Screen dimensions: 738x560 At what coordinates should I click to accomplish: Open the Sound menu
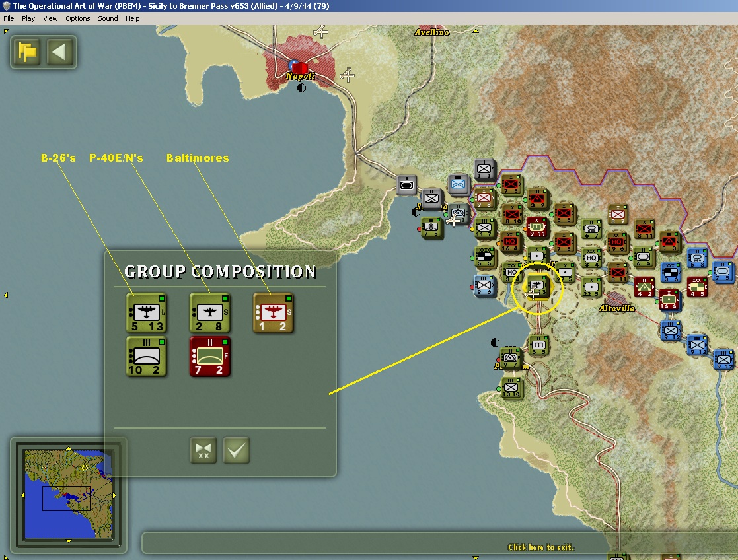pyautogui.click(x=108, y=18)
